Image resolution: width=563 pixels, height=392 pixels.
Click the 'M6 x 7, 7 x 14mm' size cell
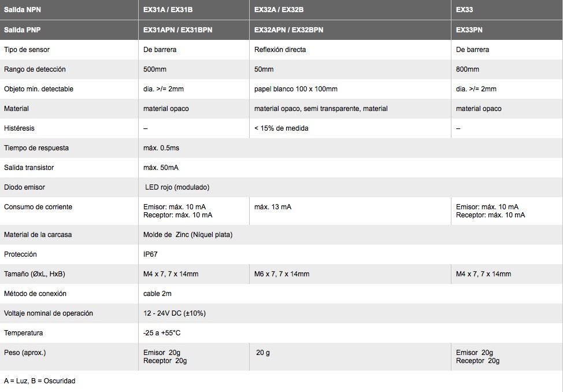[282, 274]
